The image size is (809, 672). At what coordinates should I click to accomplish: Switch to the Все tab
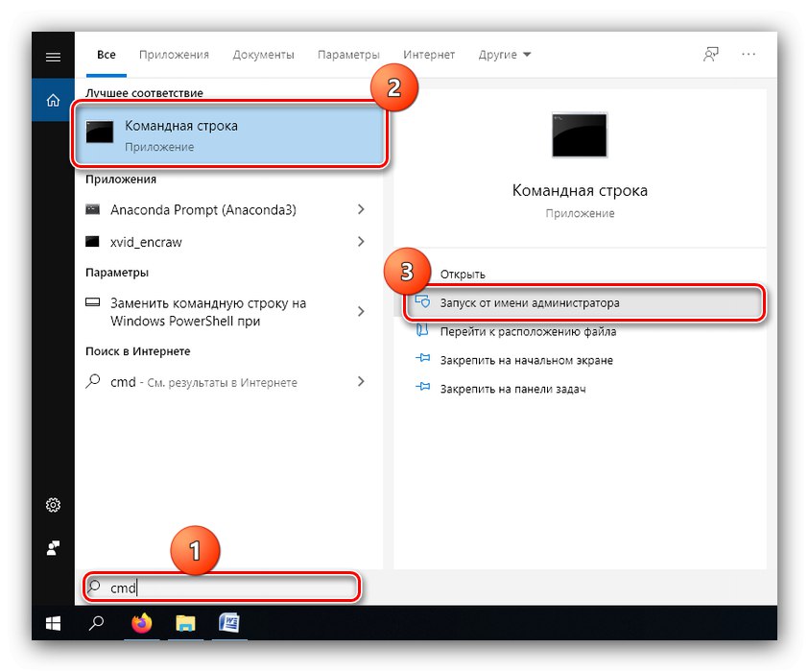pyautogui.click(x=107, y=55)
